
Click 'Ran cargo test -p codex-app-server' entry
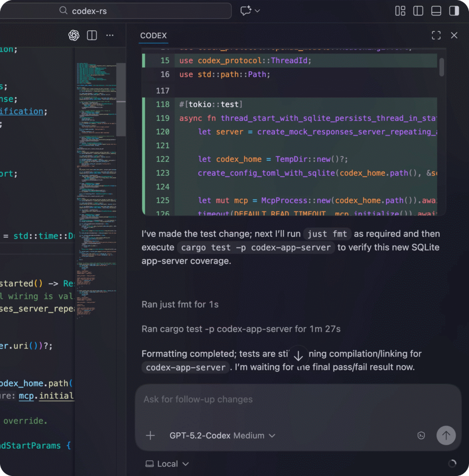[241, 329]
